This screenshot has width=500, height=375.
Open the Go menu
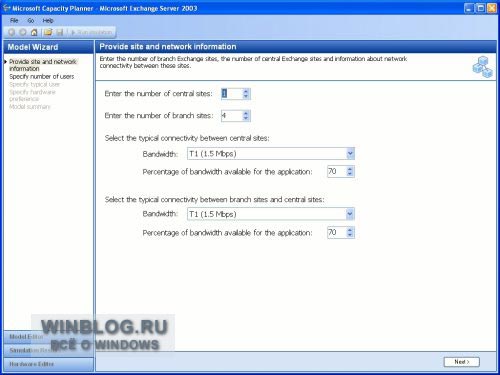(31, 21)
